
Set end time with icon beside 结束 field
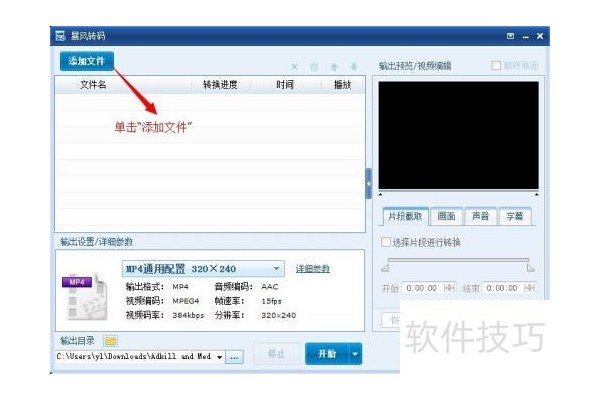point(530,288)
